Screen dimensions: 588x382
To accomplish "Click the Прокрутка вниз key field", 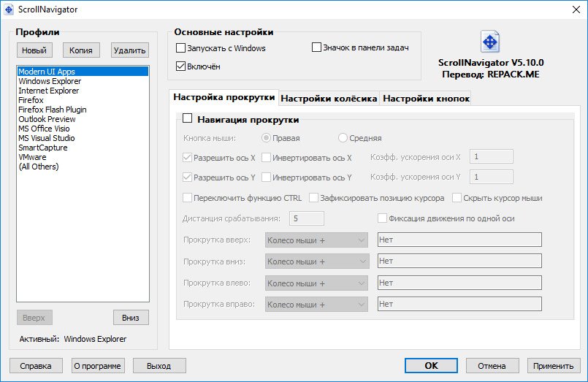I will pyautogui.click(x=459, y=261).
